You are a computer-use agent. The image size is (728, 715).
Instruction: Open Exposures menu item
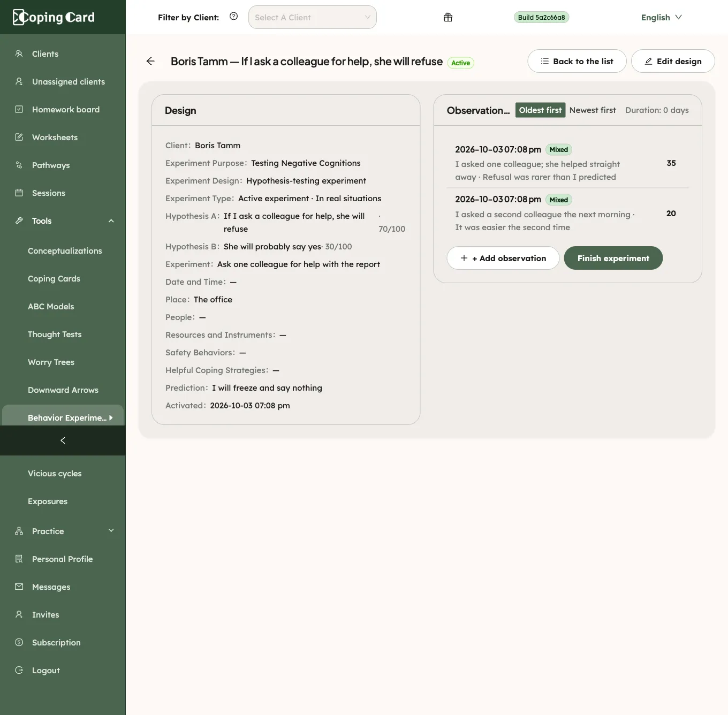[48, 501]
